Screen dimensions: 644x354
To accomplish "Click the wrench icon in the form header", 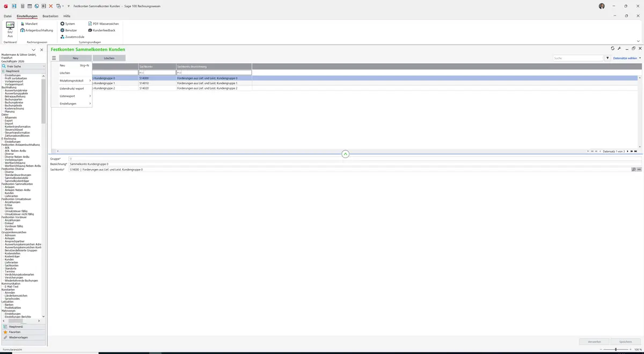I will tap(619, 48).
